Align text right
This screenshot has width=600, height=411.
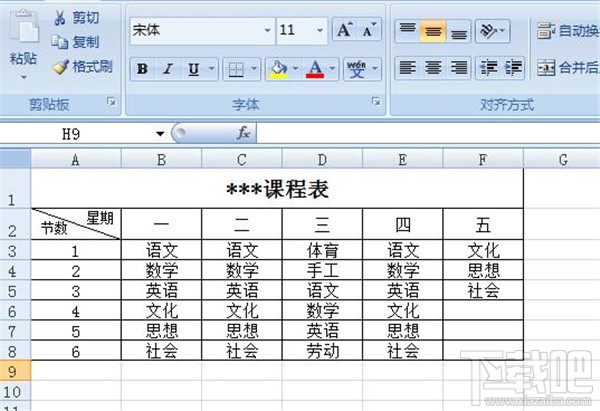coord(458,68)
